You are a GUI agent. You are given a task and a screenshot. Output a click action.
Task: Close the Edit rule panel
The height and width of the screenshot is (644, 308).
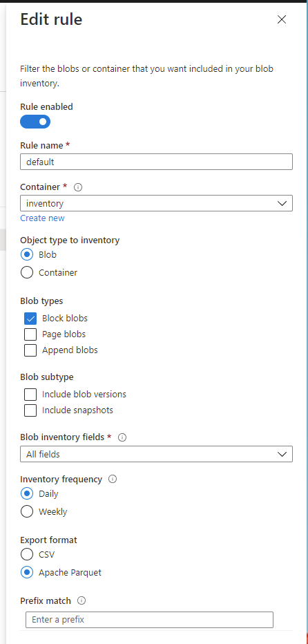point(282,19)
